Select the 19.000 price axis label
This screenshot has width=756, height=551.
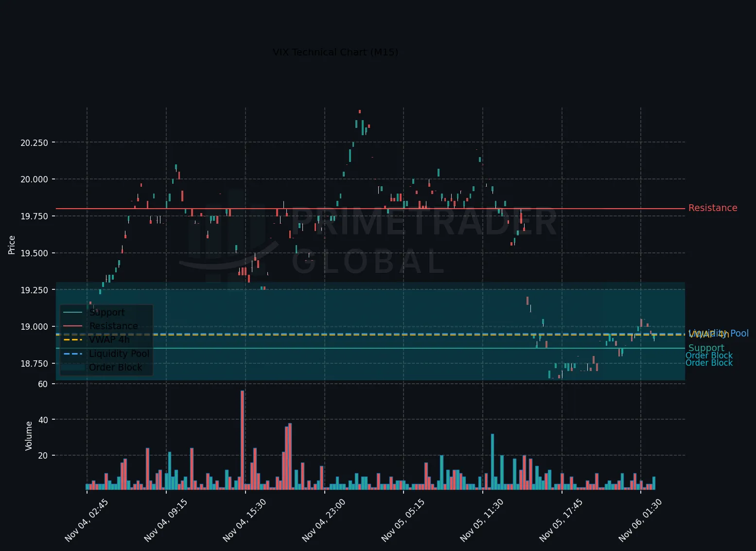coord(34,327)
